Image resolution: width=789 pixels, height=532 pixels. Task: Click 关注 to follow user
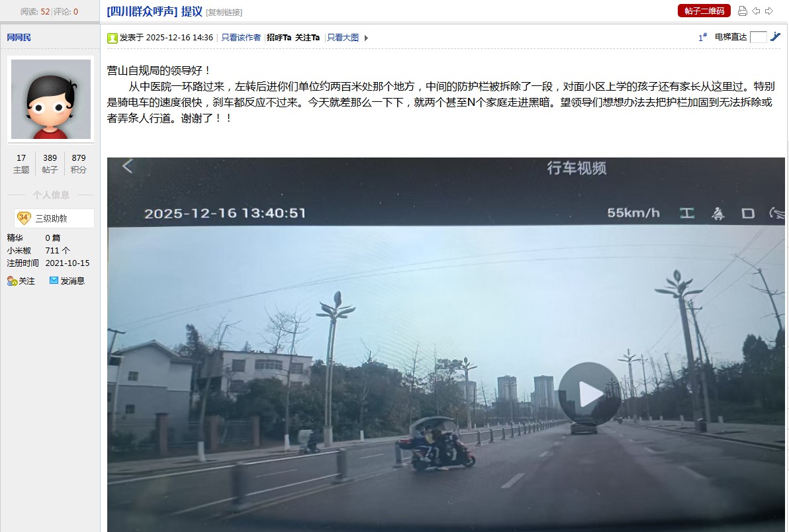(x=21, y=281)
